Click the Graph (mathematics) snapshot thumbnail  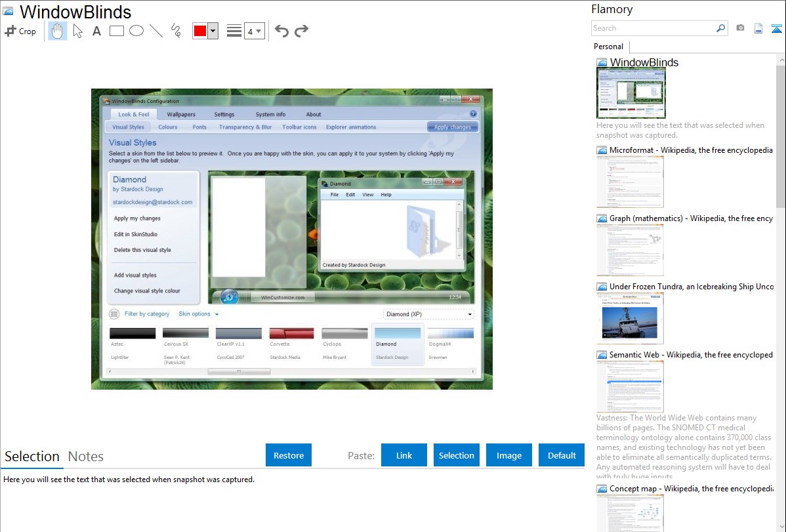tap(630, 251)
